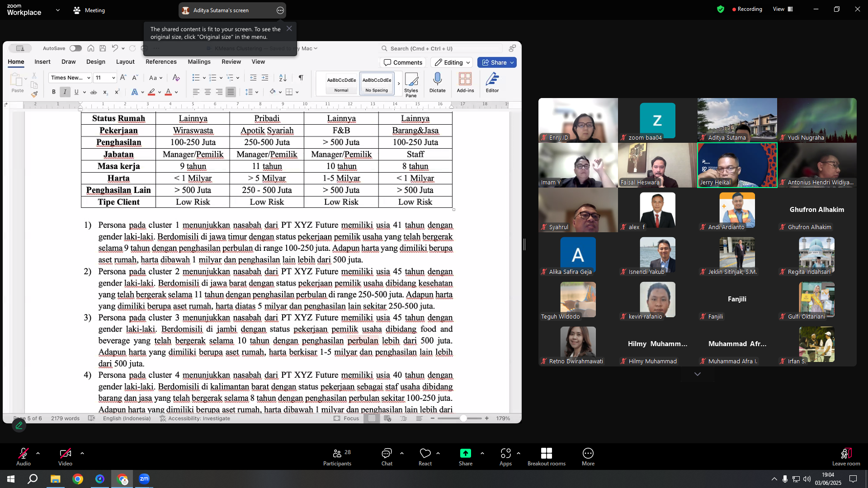Open More options in Zoom toolbar

click(x=588, y=457)
